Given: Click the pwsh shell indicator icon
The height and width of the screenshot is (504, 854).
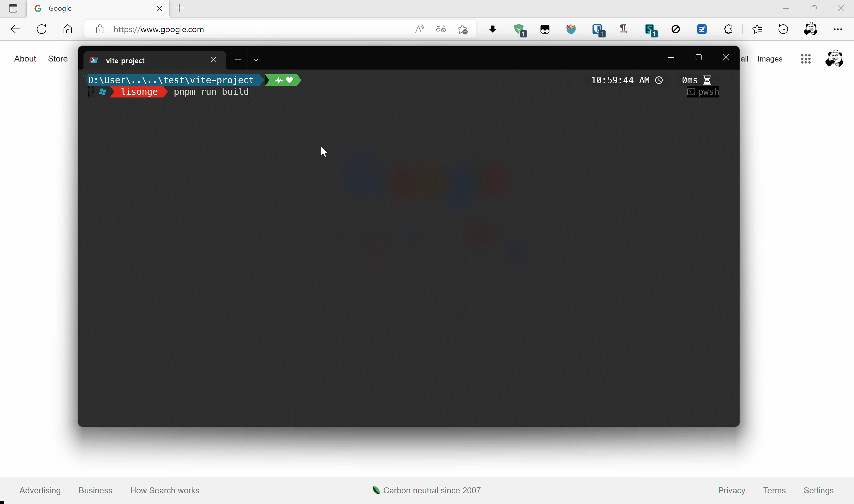Looking at the screenshot, I should [691, 92].
